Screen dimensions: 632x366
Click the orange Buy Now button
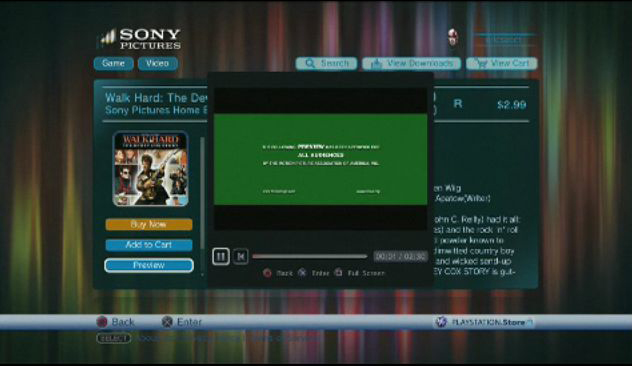click(149, 225)
